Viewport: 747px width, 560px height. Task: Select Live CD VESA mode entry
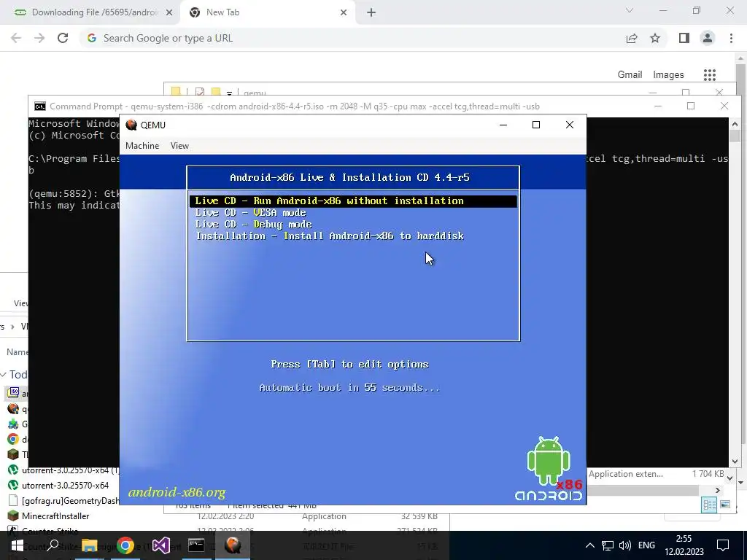[250, 213]
